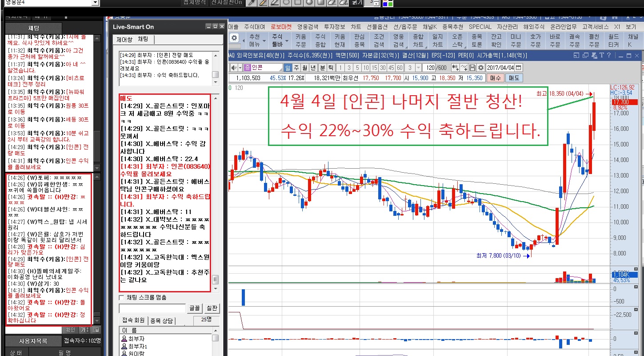Click the chart date field 2017/04/04
Screen dimensions: 644x356
tap(500, 68)
